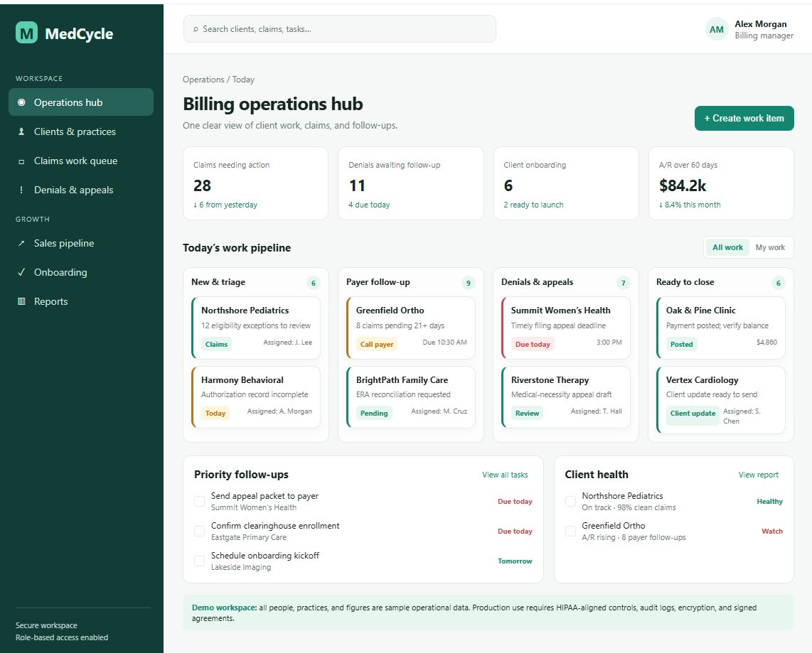Click the red Due today tag on Summit card
This screenshot has width=812, height=653.
pos(533,344)
